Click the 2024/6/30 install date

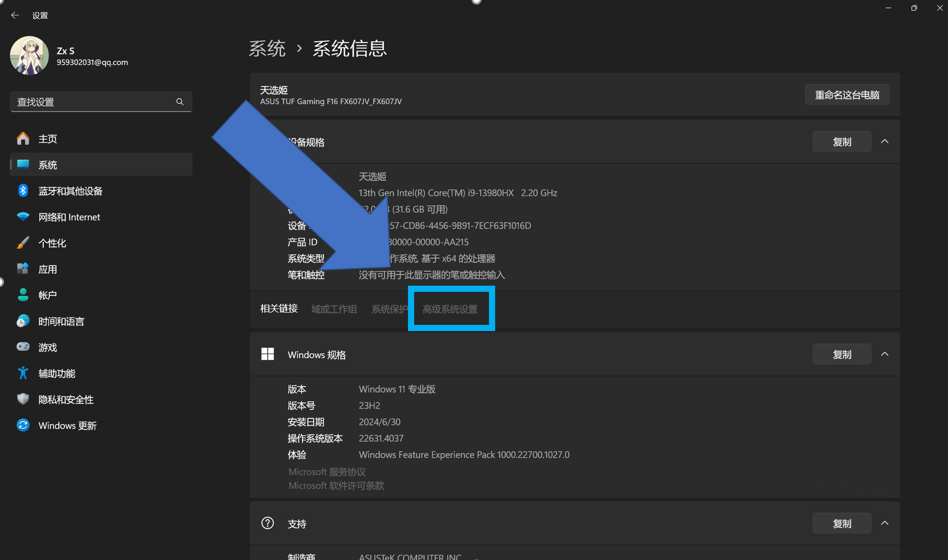tap(380, 422)
